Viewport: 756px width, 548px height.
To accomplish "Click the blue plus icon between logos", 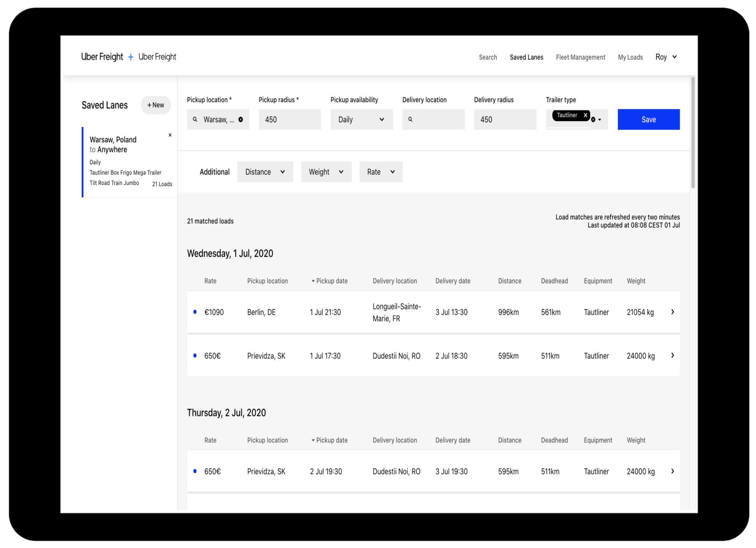I will tap(130, 57).
